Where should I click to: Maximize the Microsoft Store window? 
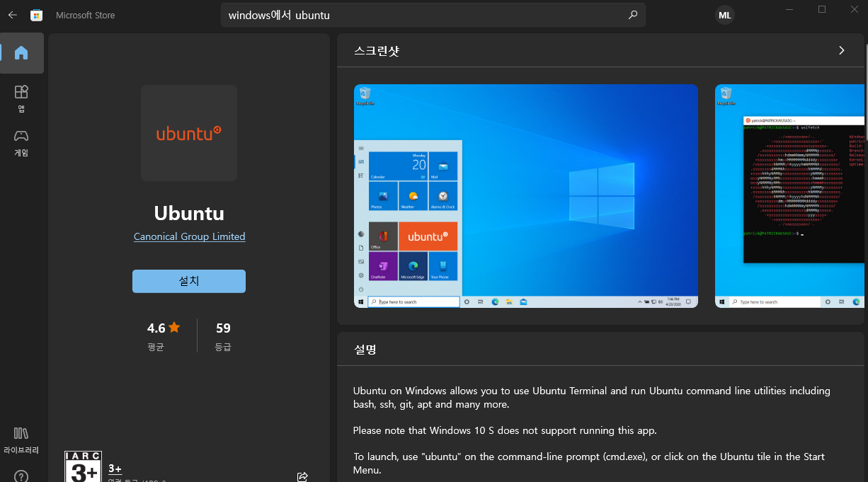coord(822,9)
